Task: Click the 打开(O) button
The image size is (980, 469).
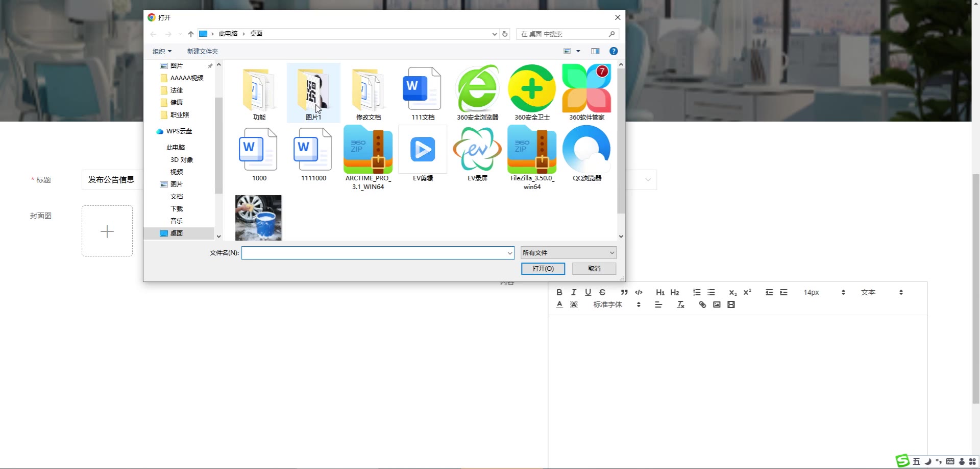Action: 543,269
